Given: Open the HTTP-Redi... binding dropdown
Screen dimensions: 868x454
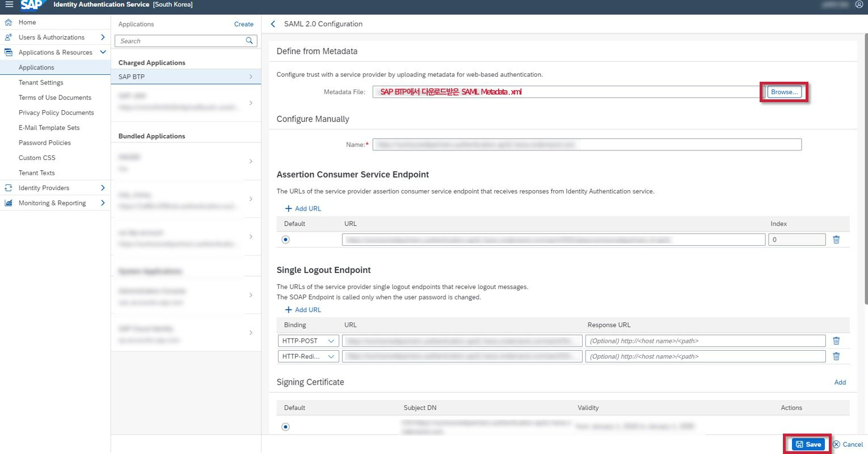Looking at the screenshot, I should tap(331, 356).
